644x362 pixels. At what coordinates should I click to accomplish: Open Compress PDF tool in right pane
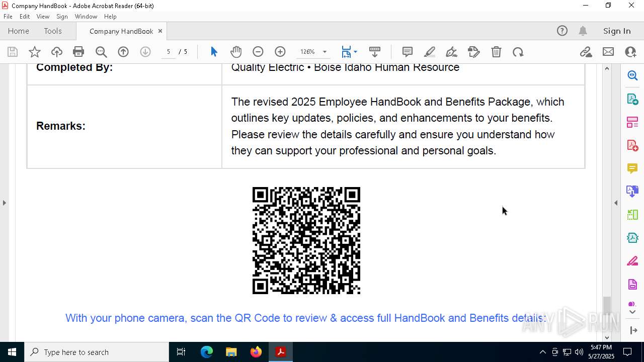tap(632, 238)
